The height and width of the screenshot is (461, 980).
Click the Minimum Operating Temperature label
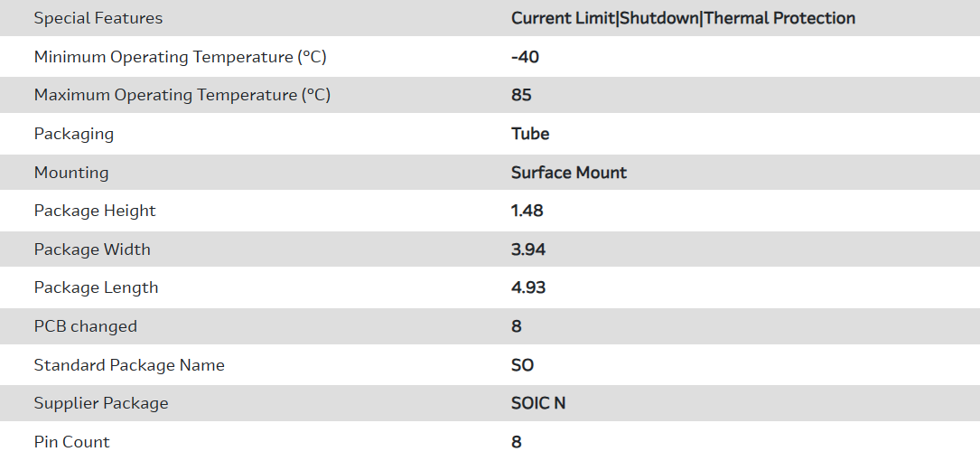[x=180, y=57]
